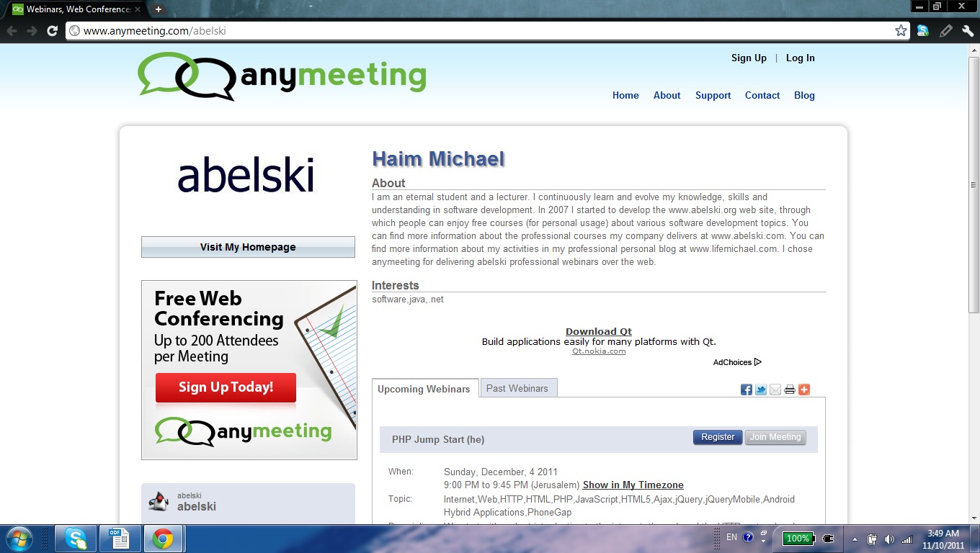The width and height of the screenshot is (980, 553).
Task: Click the Show Desktop strip at taskbar's end
Action: click(x=975, y=539)
